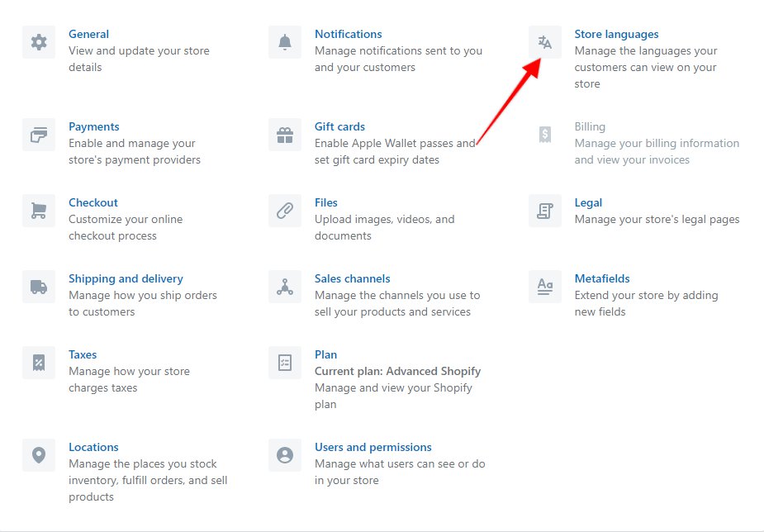Click the Payments card icon
This screenshot has width=764, height=532.
(x=39, y=135)
